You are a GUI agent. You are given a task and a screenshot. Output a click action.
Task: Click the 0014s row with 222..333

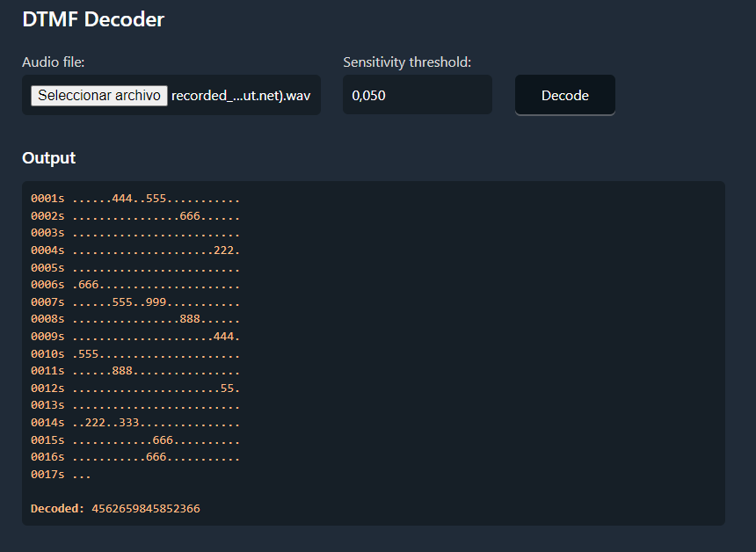[x=135, y=423]
